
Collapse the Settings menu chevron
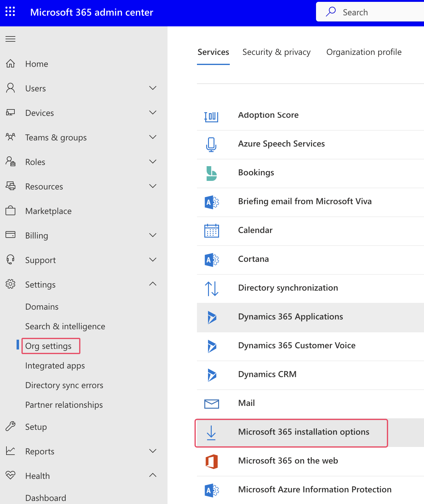pyautogui.click(x=153, y=284)
